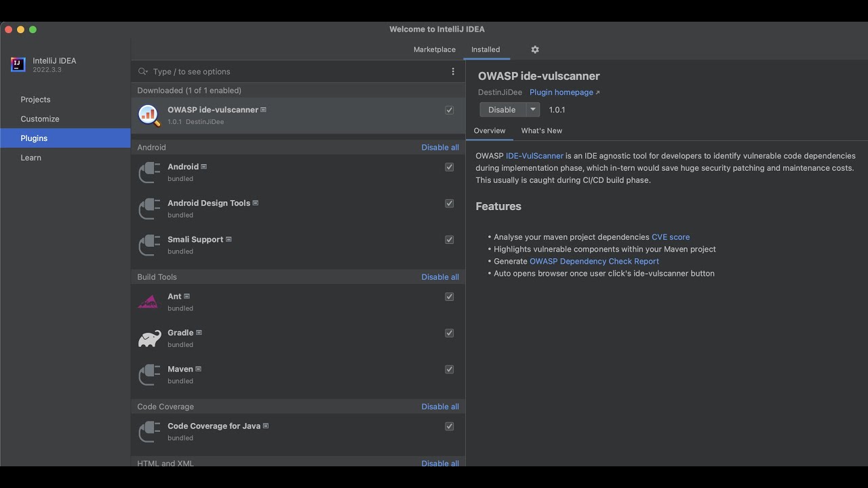Click Disable all for Build Tools group
This screenshot has width=868, height=488.
point(440,277)
